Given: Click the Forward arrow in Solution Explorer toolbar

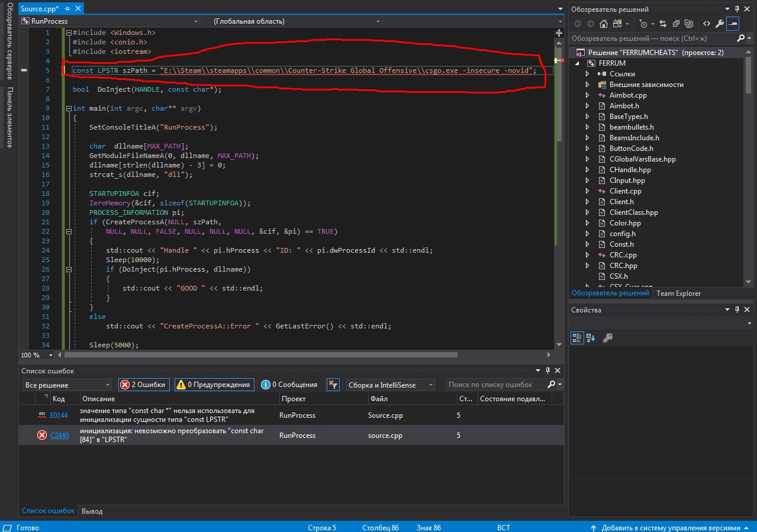Looking at the screenshot, I should pos(590,24).
